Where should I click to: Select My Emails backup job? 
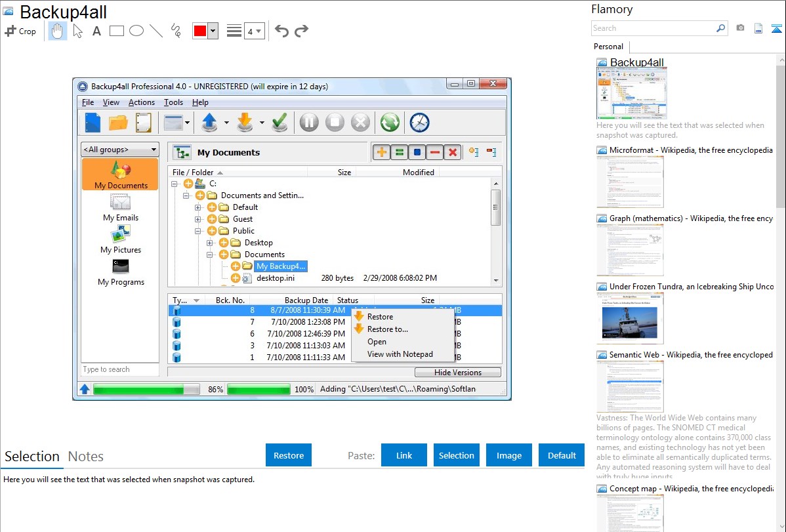(120, 207)
